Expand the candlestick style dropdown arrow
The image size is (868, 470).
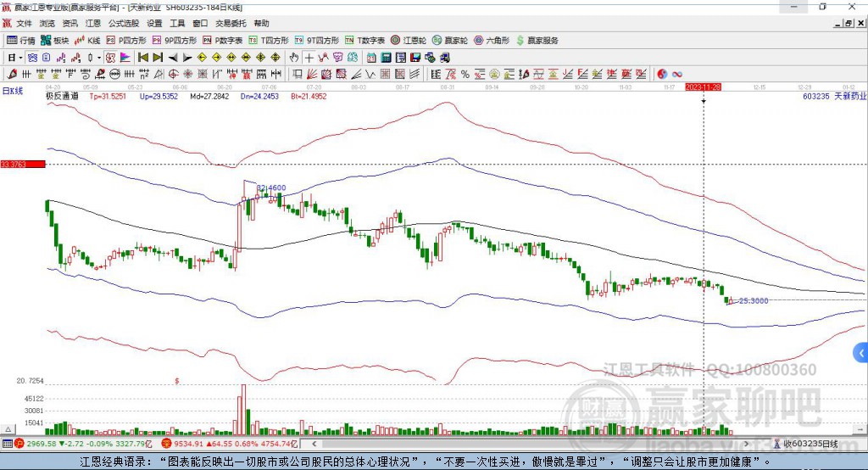pos(99,58)
